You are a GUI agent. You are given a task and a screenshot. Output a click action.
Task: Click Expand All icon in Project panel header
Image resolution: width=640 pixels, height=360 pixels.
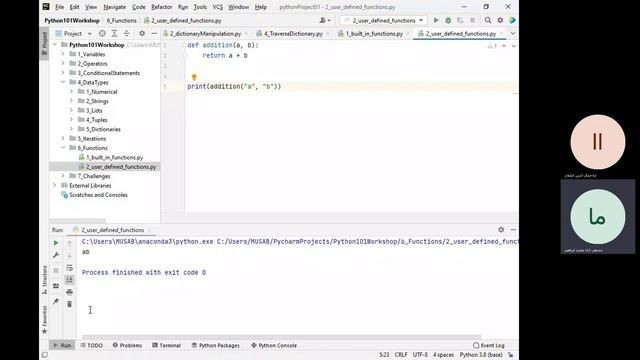[x=114, y=33]
